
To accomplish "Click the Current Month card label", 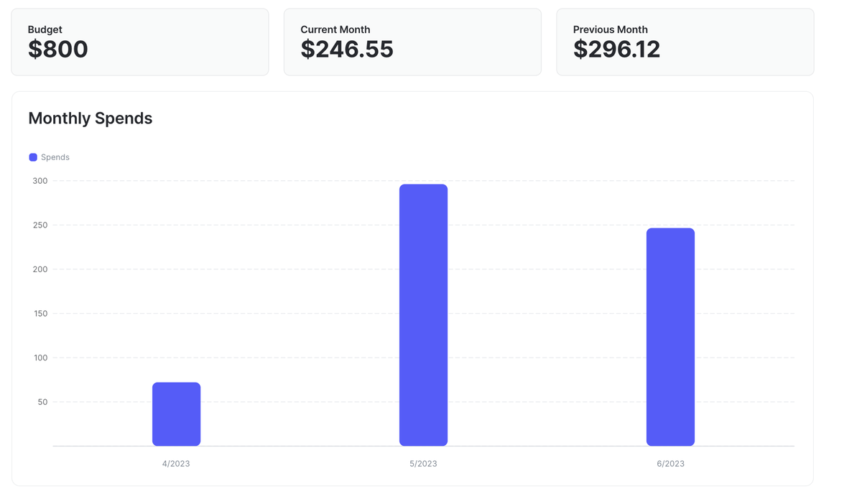I will (x=335, y=29).
